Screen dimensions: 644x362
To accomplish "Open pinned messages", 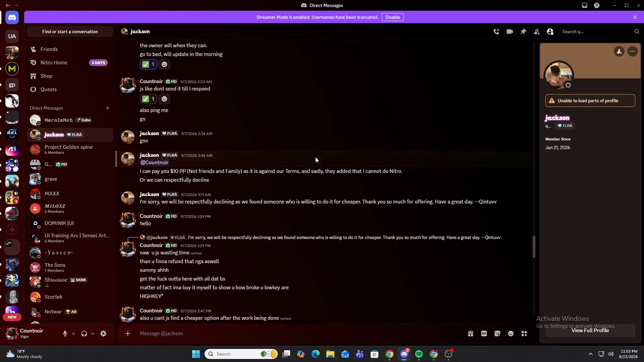I will 523,32.
